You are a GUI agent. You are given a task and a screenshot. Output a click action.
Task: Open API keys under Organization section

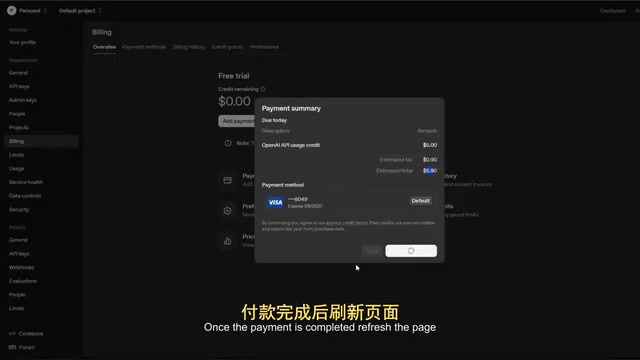click(19, 87)
